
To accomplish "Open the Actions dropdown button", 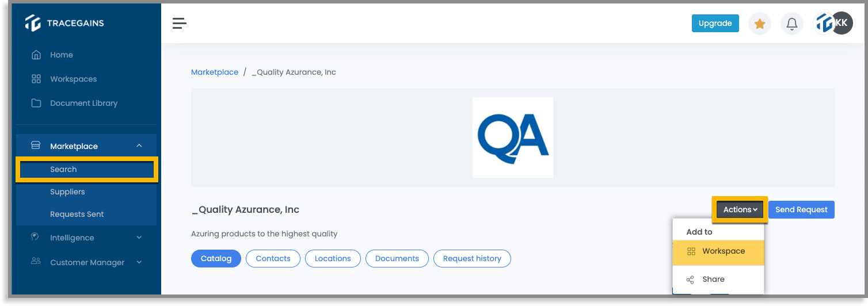I will [x=740, y=209].
